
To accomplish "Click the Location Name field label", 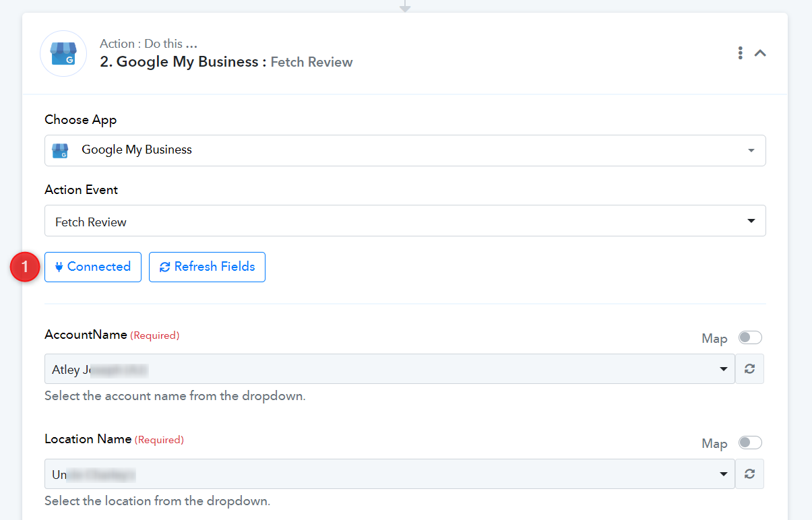I will pyautogui.click(x=88, y=439).
